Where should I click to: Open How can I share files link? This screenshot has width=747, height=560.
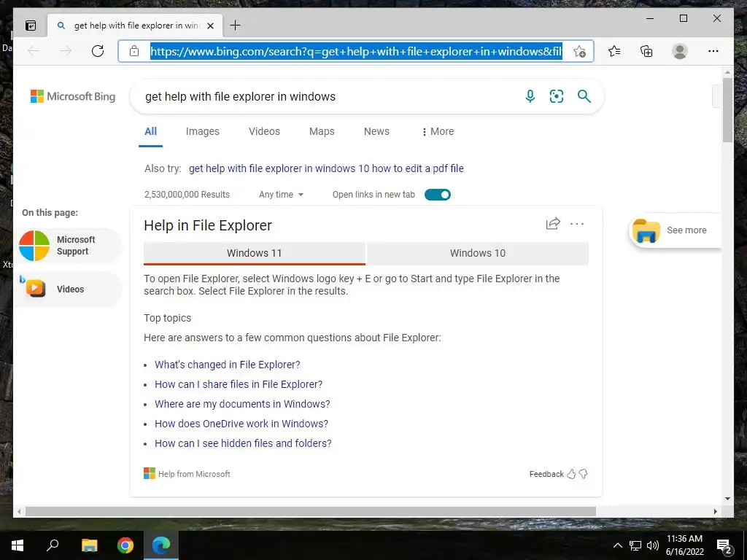tap(239, 384)
